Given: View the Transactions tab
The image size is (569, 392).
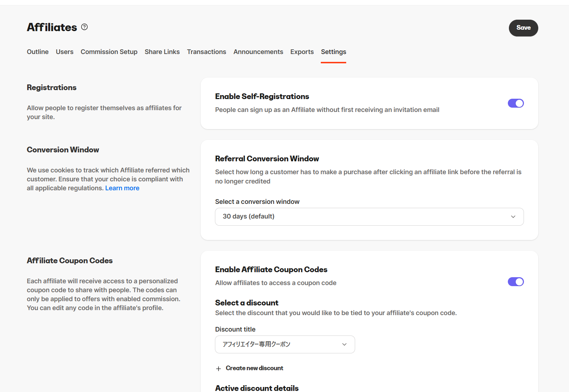Looking at the screenshot, I should 206,52.
